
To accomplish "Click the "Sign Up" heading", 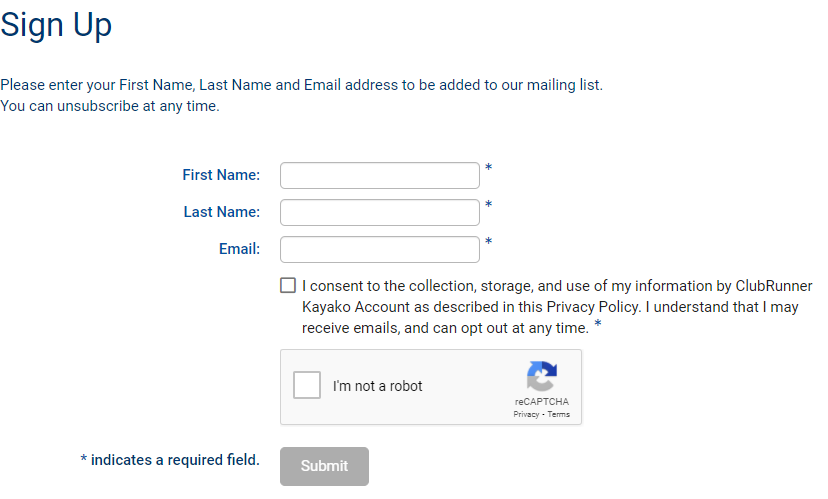I will tap(56, 25).
